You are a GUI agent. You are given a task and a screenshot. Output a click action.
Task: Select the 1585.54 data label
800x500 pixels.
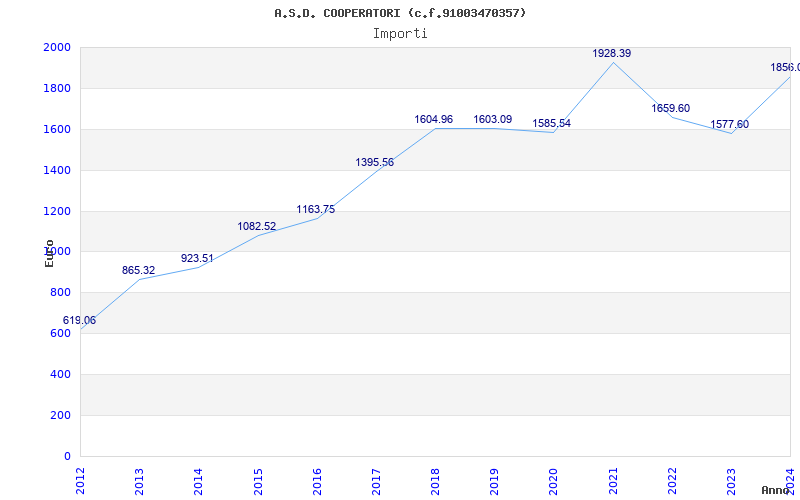coord(551,123)
